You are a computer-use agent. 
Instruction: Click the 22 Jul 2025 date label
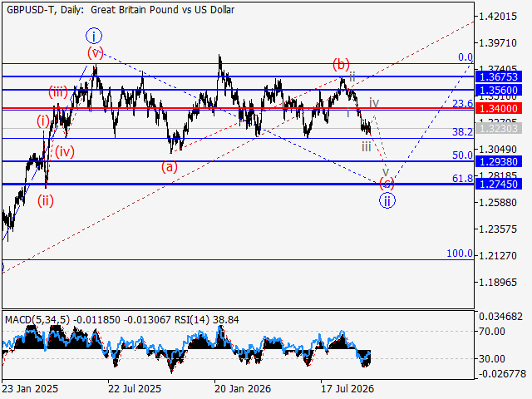point(135,388)
